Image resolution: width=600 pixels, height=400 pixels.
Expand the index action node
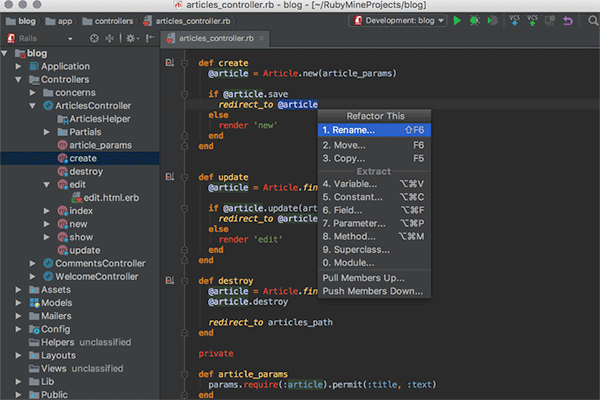point(46,211)
